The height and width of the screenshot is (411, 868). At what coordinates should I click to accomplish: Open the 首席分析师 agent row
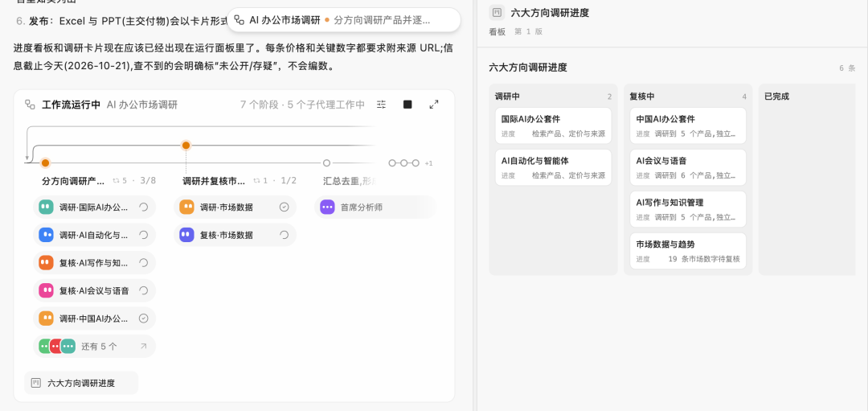376,208
